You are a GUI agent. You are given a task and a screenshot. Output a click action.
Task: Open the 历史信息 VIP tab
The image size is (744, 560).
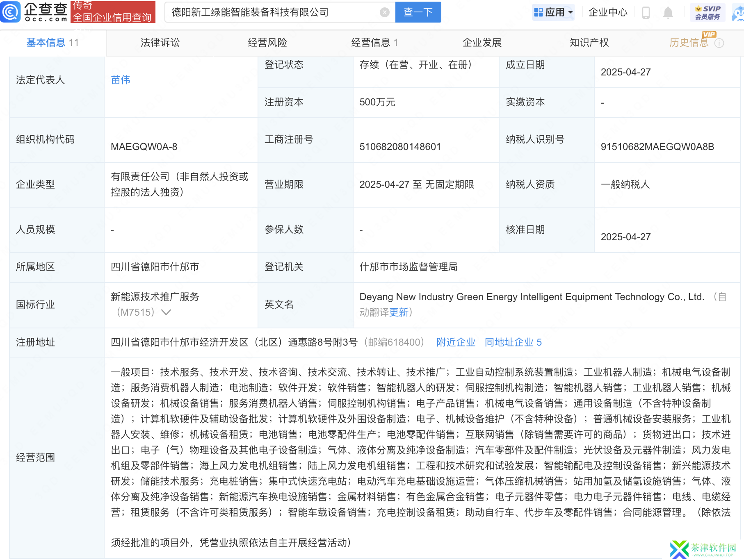pos(689,43)
